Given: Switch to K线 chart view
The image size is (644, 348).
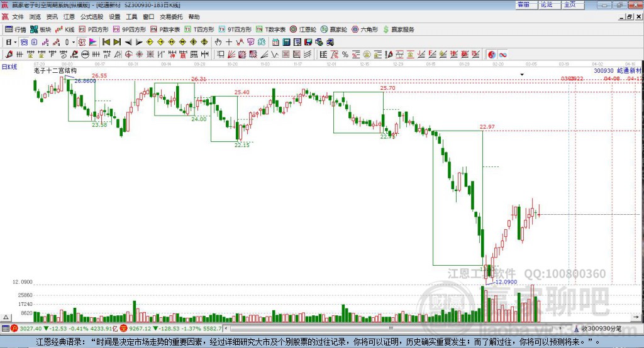Looking at the screenshot, I should (x=65, y=30).
